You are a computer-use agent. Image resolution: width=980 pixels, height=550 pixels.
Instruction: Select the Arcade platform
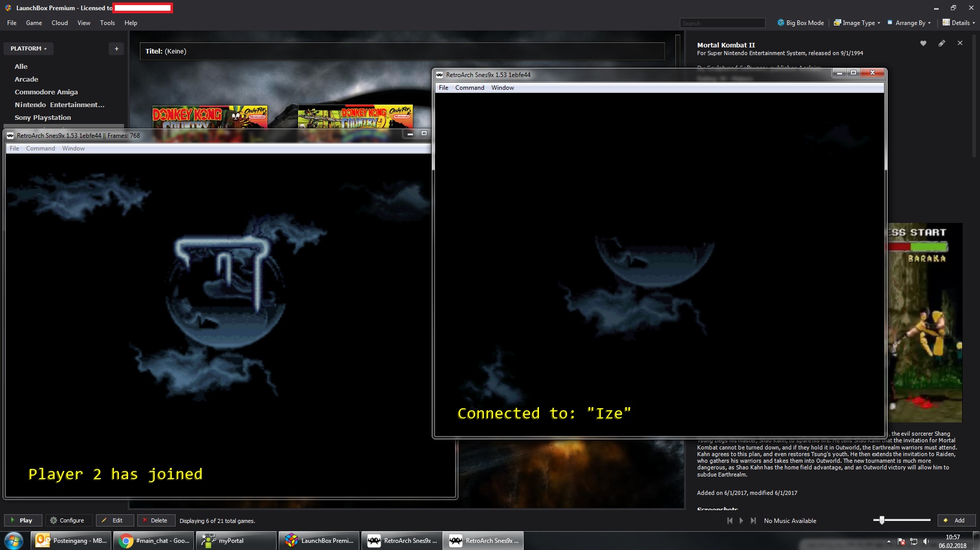point(27,79)
